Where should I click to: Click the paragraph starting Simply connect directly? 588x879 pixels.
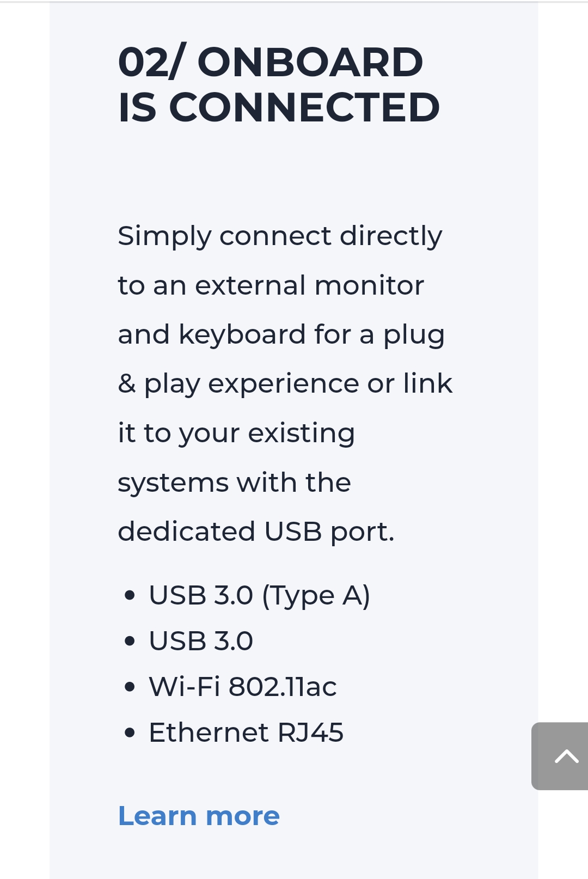click(x=285, y=383)
